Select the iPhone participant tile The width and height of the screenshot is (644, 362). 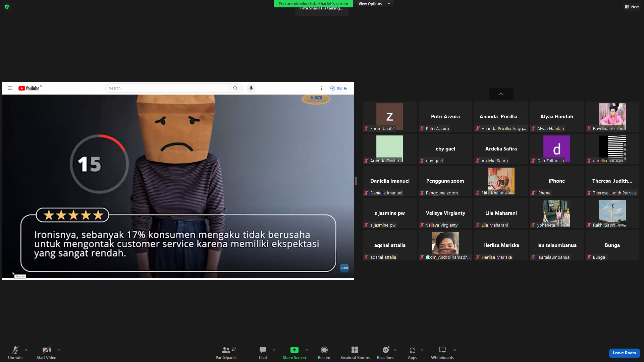tap(557, 181)
